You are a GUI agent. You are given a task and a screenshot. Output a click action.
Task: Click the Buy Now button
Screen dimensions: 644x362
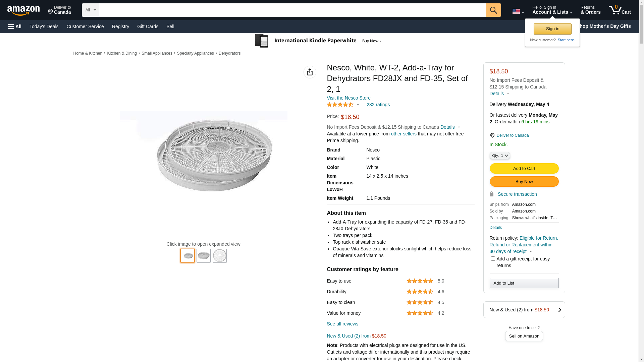(524, 181)
